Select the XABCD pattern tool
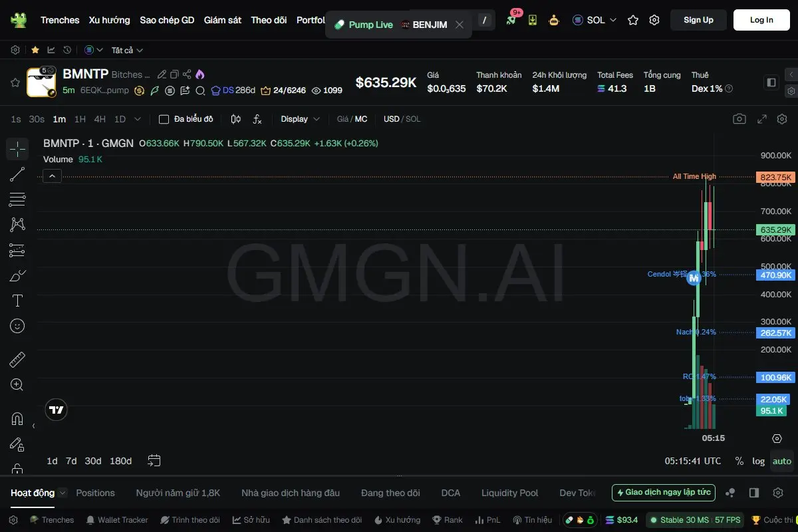Image resolution: width=798 pixels, height=532 pixels. point(17,225)
